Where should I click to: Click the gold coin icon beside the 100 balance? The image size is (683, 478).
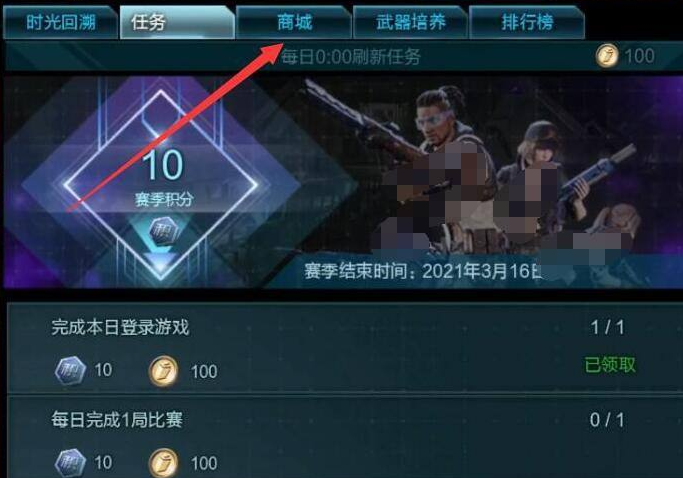(607, 56)
